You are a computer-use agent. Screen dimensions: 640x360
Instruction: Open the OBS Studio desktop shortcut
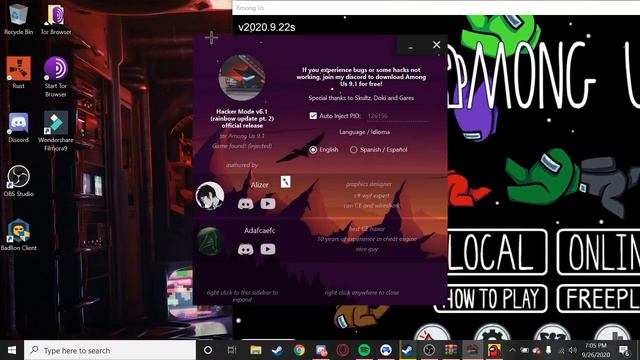tap(18, 181)
